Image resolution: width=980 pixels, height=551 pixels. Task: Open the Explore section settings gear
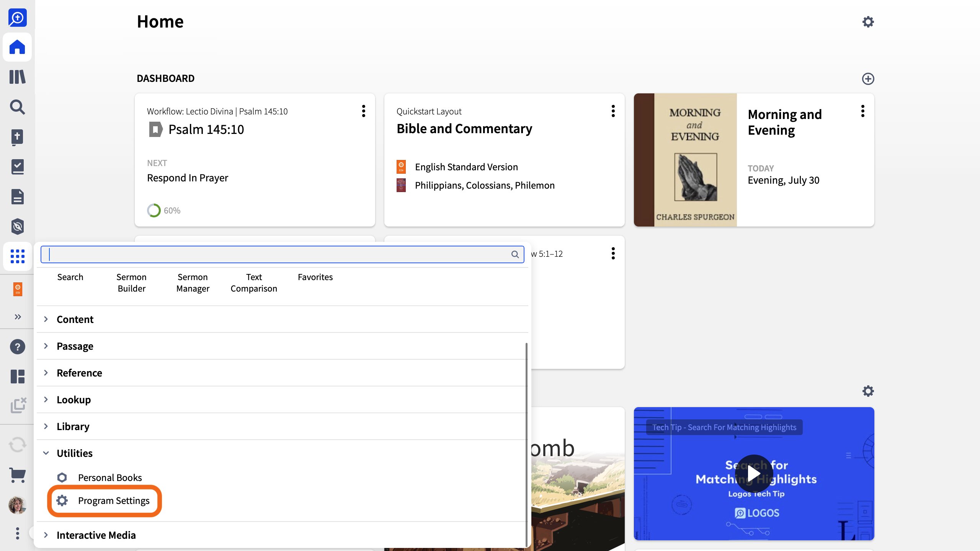coord(868,391)
